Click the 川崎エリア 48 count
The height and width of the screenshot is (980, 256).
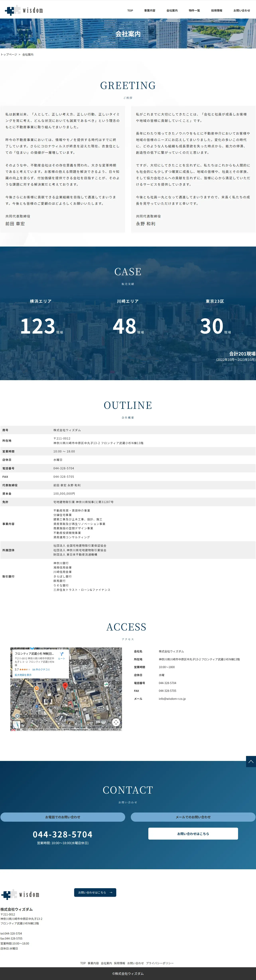[125, 326]
